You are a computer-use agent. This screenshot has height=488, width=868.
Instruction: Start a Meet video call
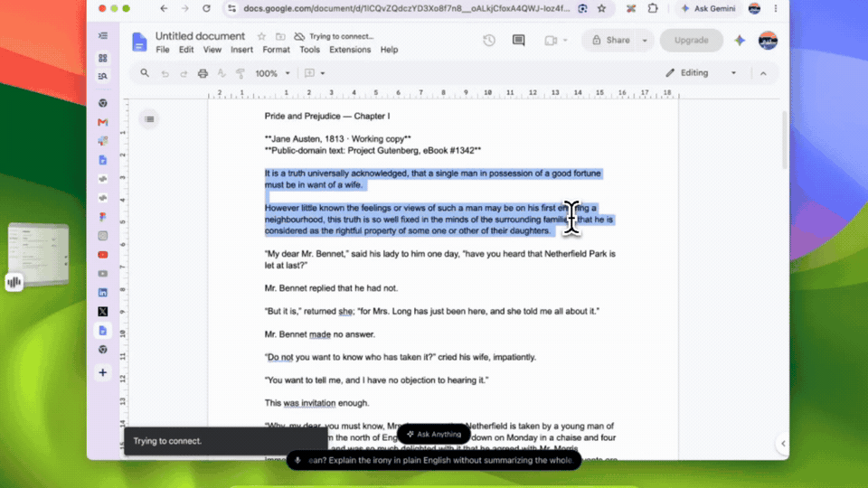551,41
